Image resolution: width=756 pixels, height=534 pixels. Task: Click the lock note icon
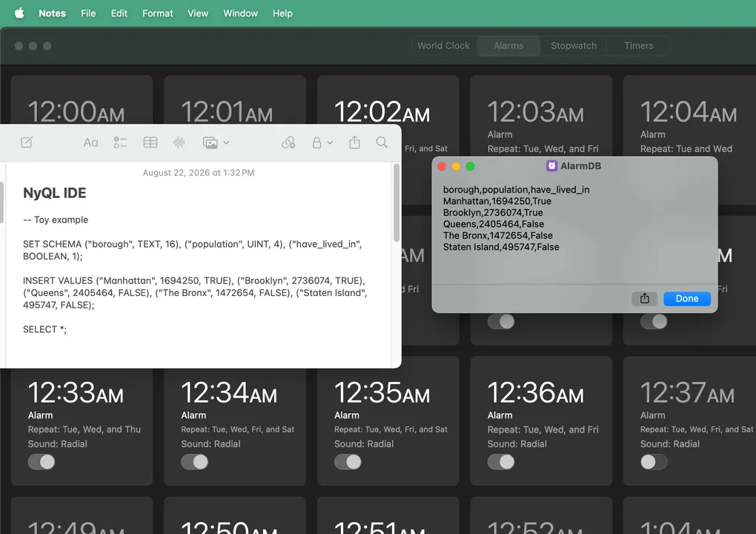pos(316,142)
